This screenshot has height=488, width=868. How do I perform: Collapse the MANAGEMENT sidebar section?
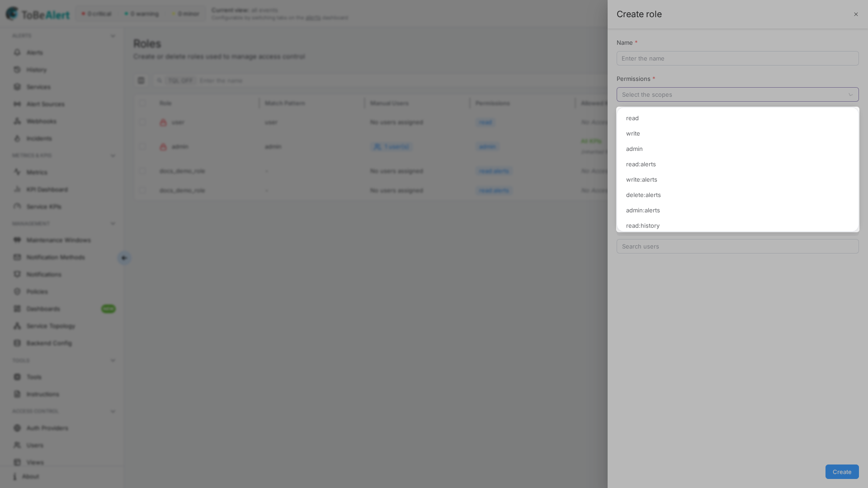(113, 224)
